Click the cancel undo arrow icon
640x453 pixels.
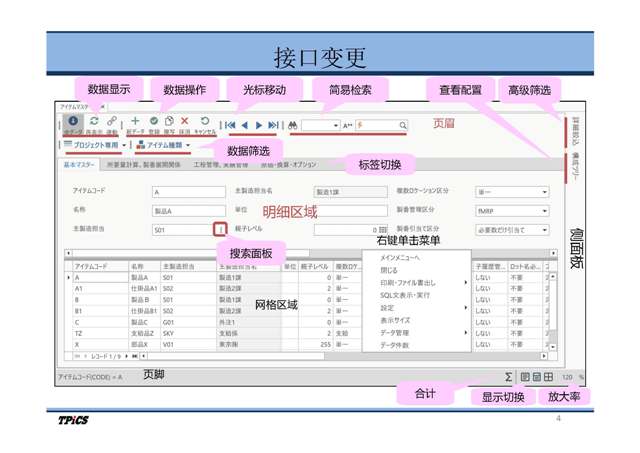[204, 122]
